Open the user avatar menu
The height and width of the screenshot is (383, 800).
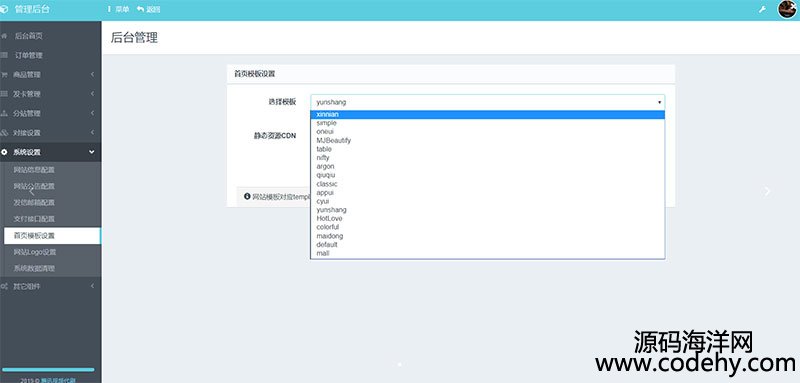click(x=787, y=9)
